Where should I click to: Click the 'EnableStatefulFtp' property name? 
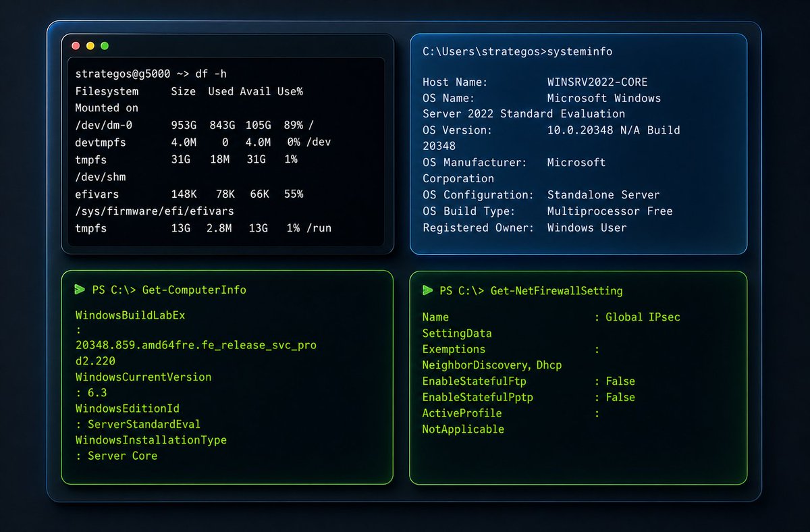click(475, 381)
